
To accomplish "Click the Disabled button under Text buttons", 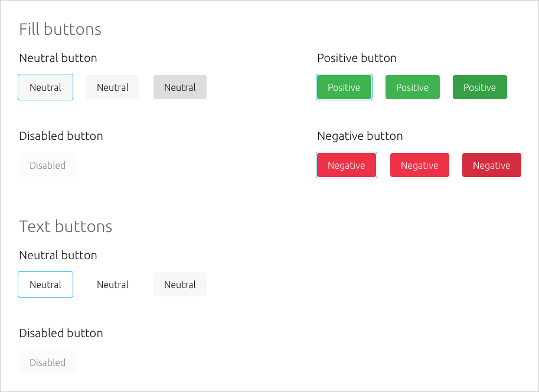I will click(48, 362).
